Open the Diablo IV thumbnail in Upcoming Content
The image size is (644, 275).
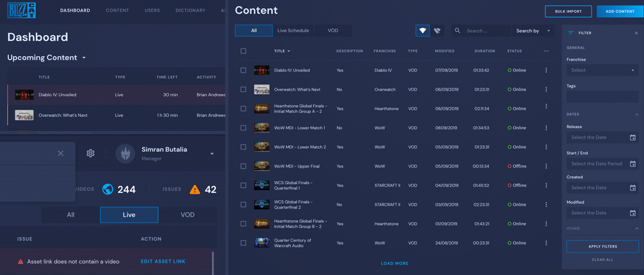[24, 95]
